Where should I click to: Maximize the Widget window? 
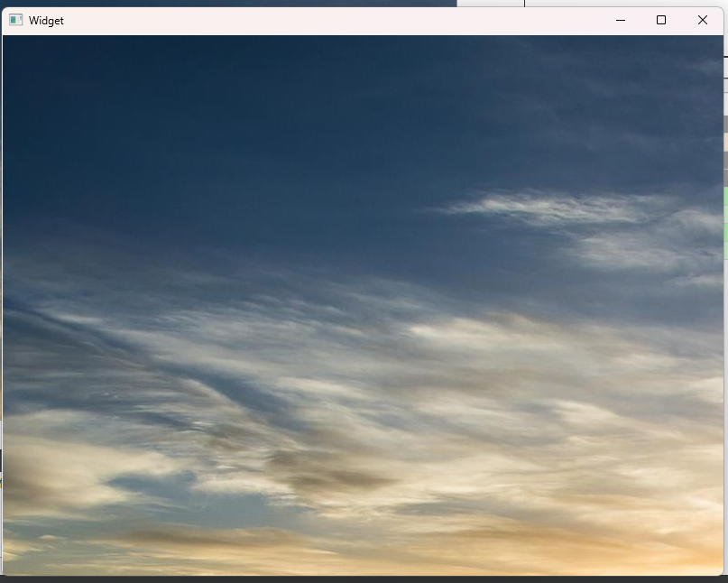point(661,20)
